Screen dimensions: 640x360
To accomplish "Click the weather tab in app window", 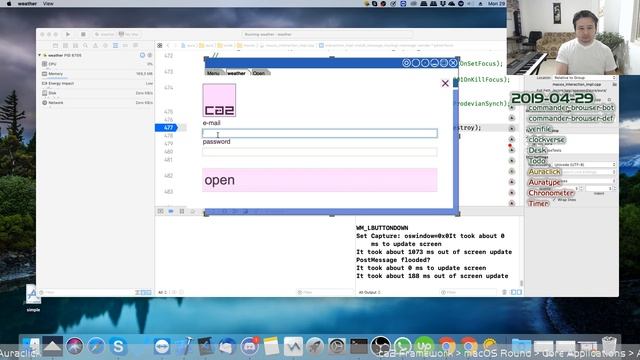I will coord(236,73).
